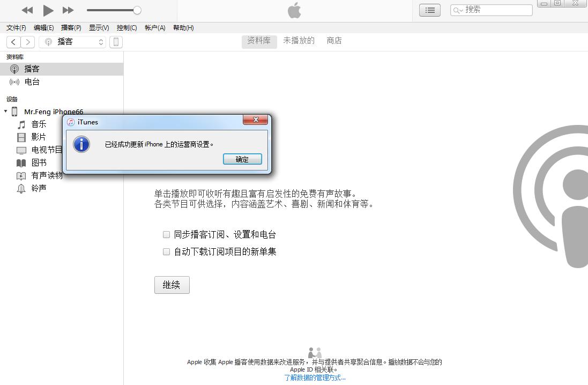Open the 帮助(H) menu
This screenshot has width=588, height=385.
(x=183, y=28)
